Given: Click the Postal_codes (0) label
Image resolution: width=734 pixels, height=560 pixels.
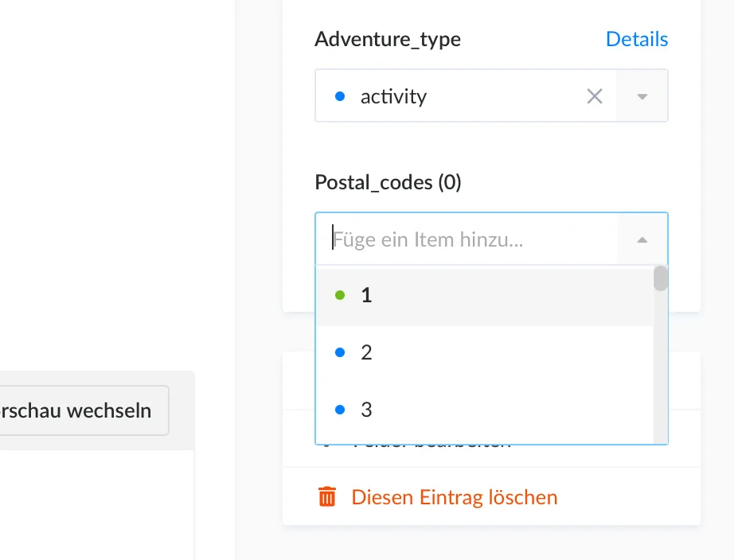Looking at the screenshot, I should [388, 182].
